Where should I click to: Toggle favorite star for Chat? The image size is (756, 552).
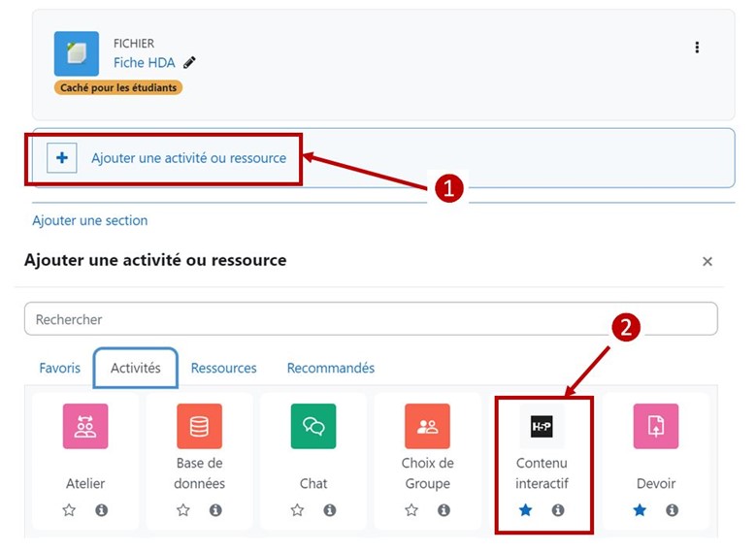pyautogui.click(x=297, y=510)
